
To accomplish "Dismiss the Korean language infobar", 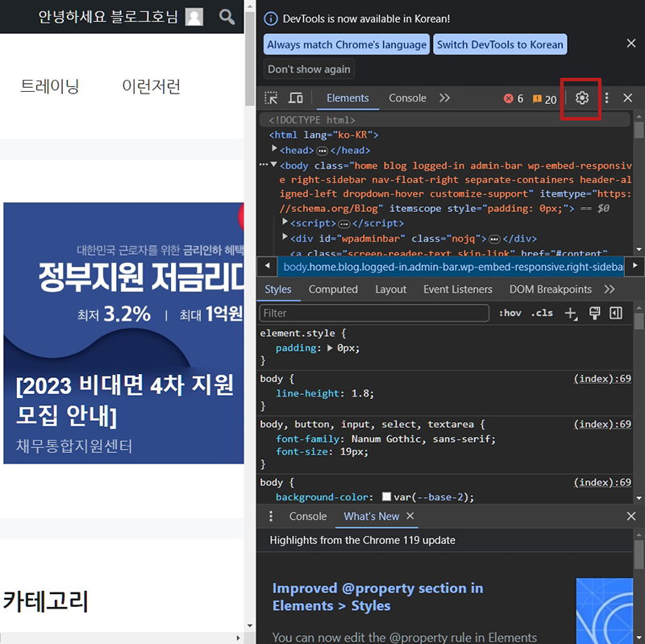I will (x=631, y=44).
